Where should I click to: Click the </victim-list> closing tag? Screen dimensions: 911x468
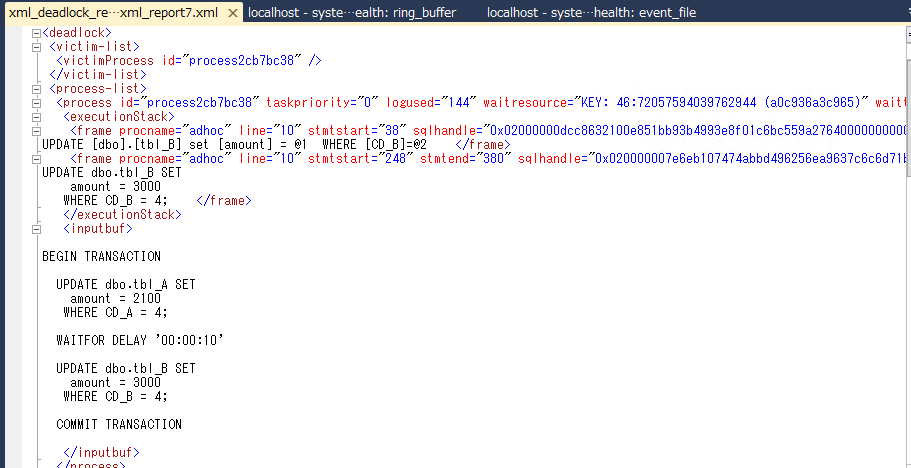98,74
